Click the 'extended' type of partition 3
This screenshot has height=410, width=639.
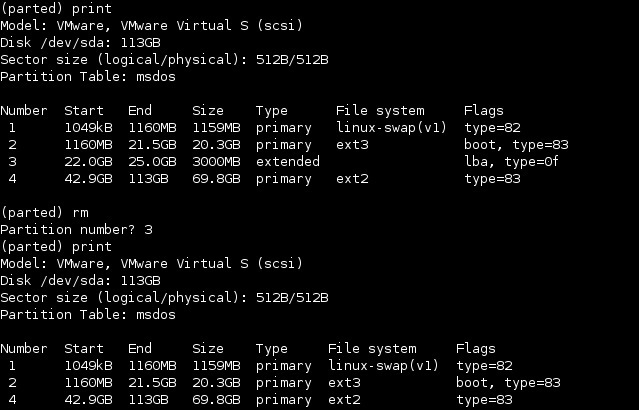pos(288,162)
